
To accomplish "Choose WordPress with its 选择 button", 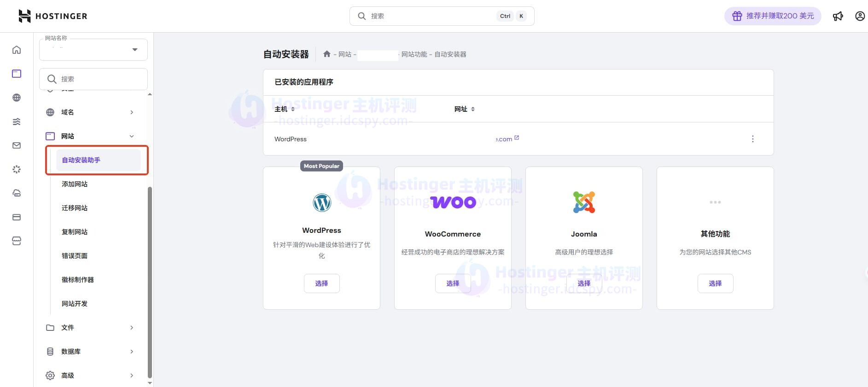I will coord(321,283).
